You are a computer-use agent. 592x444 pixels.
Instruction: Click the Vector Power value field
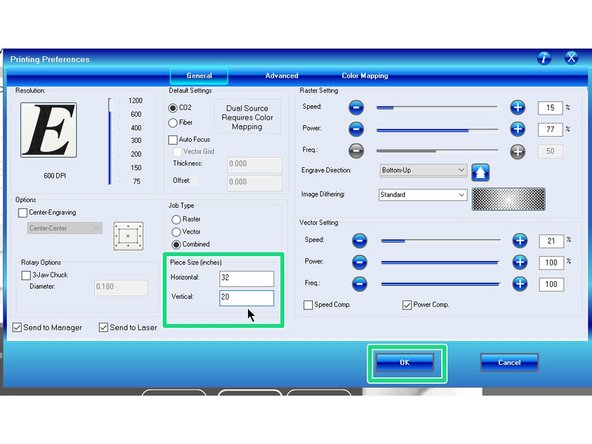pos(552,262)
